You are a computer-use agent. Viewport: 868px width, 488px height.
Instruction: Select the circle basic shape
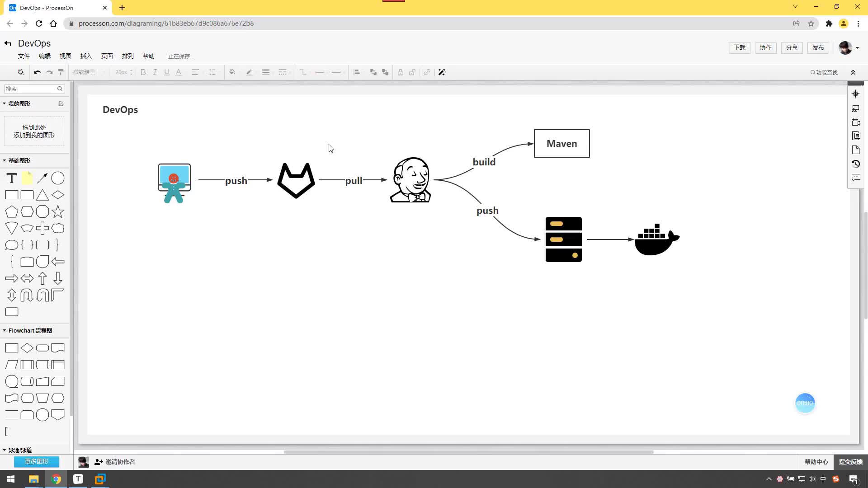point(58,178)
